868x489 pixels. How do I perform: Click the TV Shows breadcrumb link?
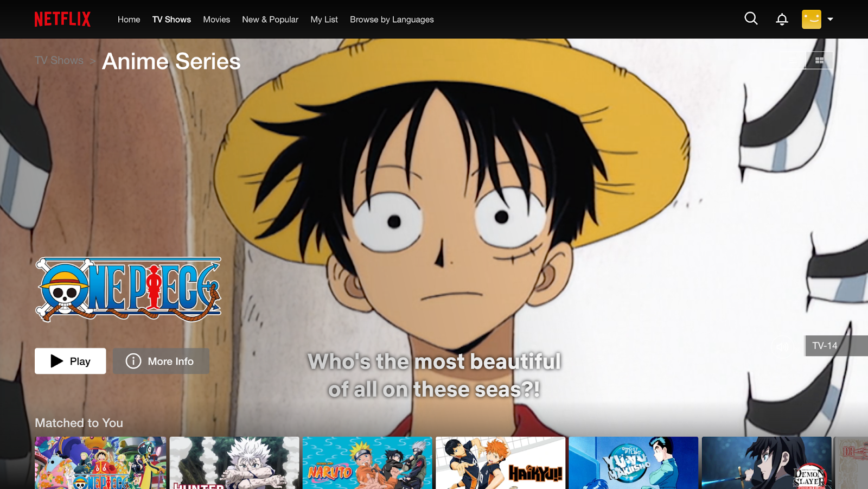59,60
